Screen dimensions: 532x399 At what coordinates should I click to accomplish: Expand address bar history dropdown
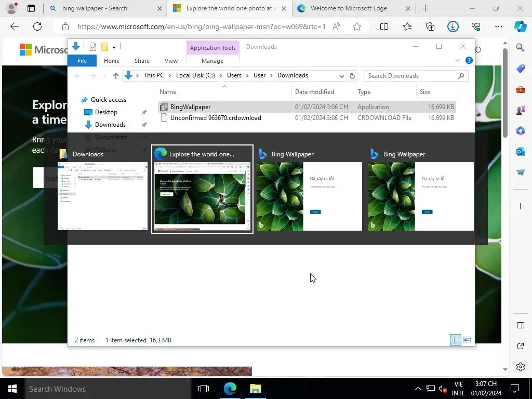tap(342, 76)
